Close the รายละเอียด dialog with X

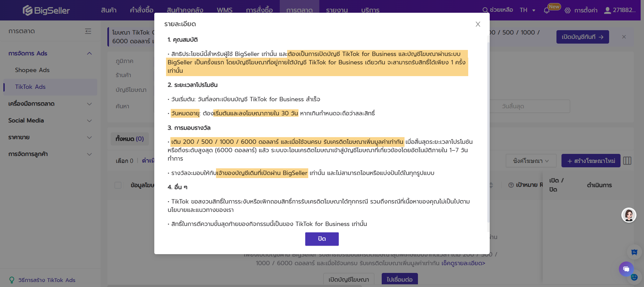click(478, 24)
